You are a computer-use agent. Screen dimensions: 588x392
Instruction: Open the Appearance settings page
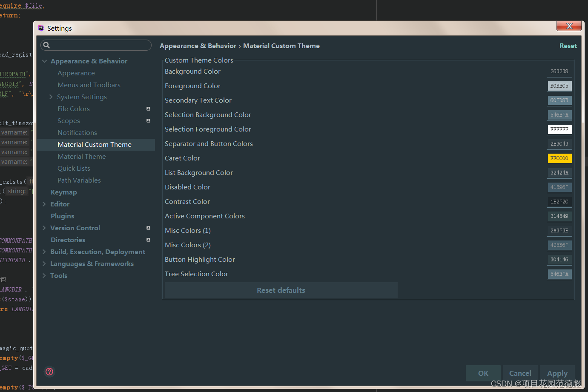pyautogui.click(x=76, y=73)
